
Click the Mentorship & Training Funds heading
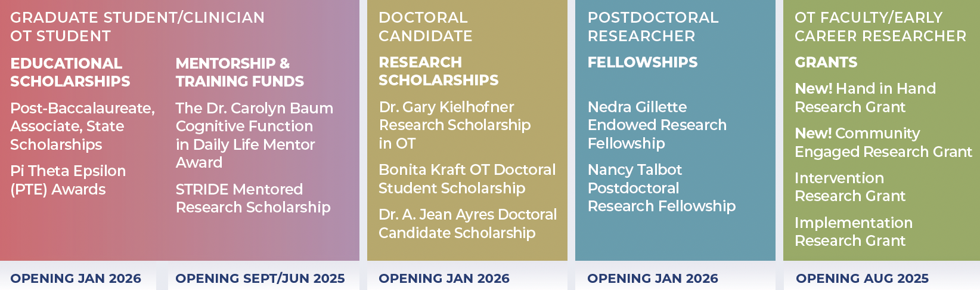240,72
